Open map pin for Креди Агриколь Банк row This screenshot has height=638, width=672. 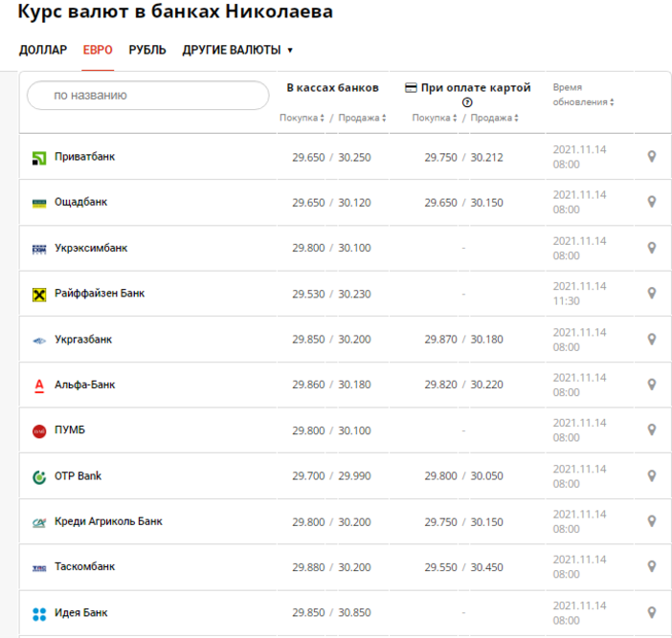point(652,521)
